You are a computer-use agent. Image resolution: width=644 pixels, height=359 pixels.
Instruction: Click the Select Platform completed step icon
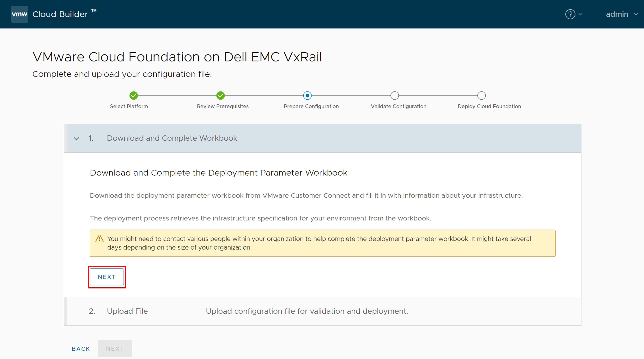coord(133,95)
